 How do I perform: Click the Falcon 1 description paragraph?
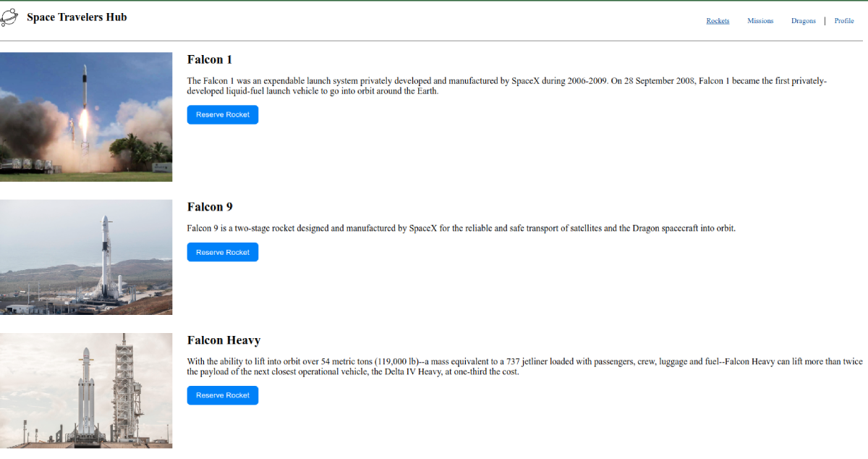tap(506, 86)
